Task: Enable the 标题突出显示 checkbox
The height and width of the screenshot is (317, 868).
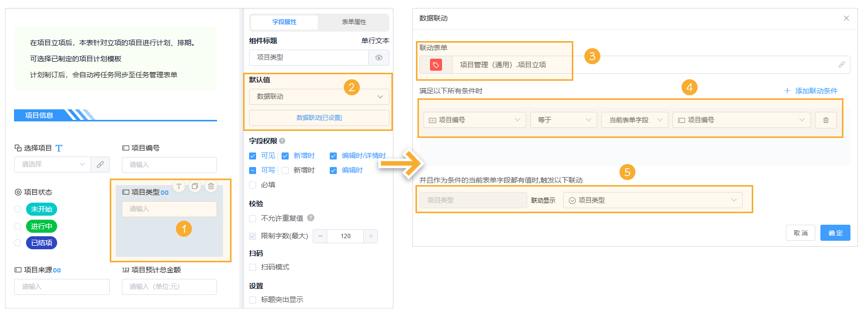Action: [253, 300]
